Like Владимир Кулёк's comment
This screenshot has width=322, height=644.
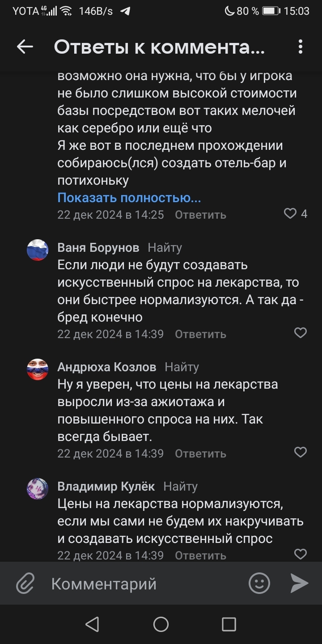point(301,554)
